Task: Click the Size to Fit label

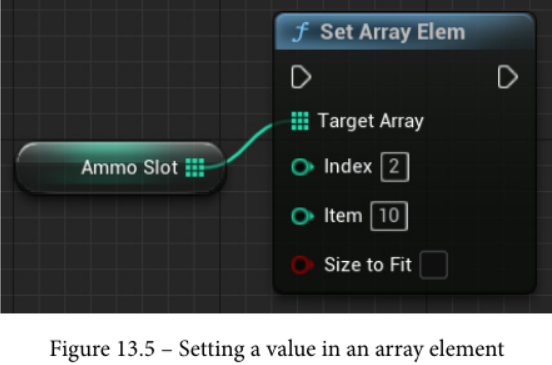Action: tap(368, 265)
